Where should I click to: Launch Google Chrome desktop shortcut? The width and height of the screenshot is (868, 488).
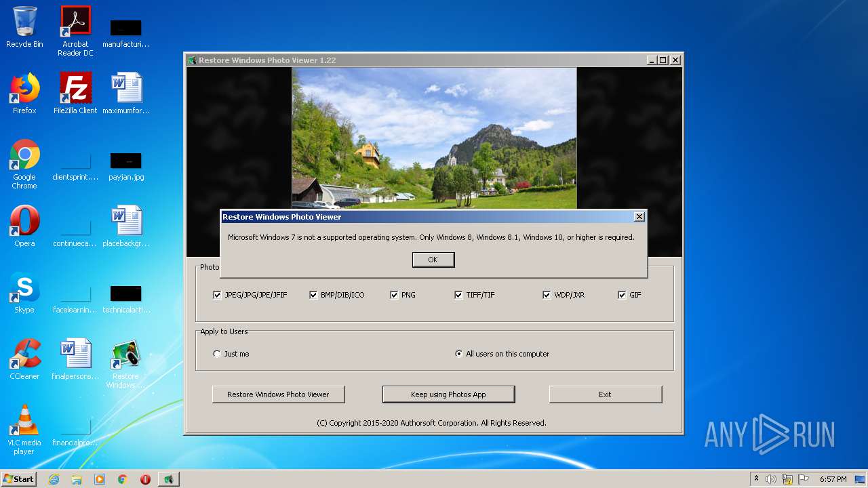tap(24, 165)
